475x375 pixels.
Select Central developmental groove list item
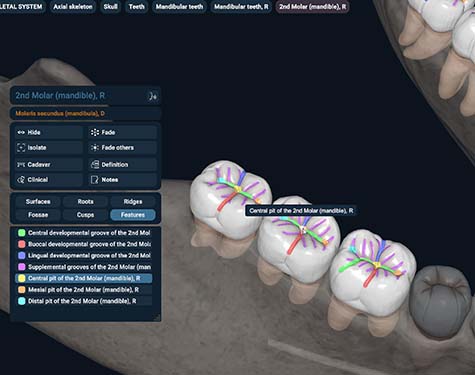coord(84,233)
